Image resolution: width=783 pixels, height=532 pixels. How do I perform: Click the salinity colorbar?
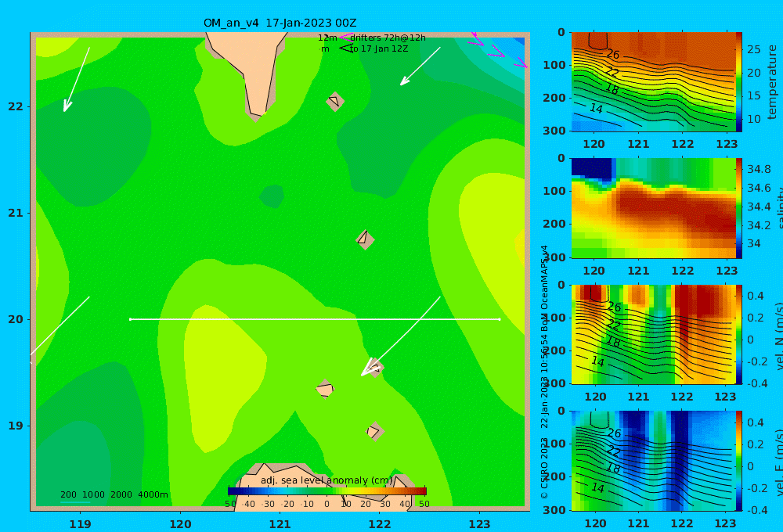(x=739, y=208)
